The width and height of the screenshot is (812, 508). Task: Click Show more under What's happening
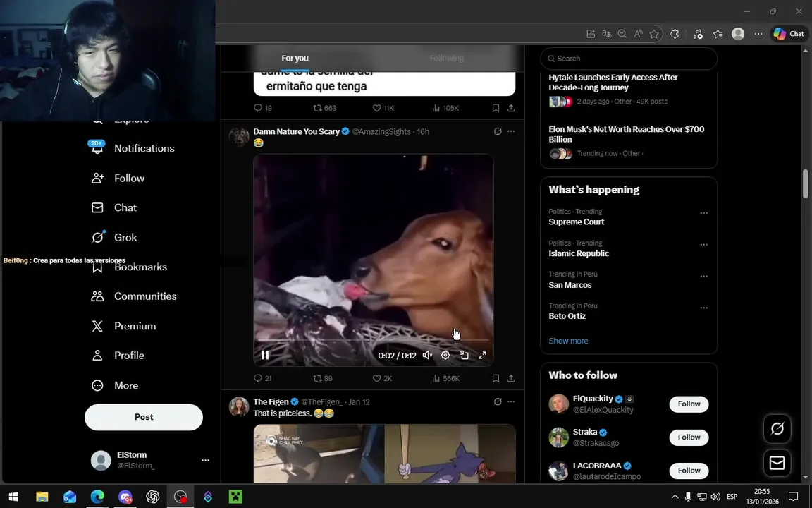[568, 341]
